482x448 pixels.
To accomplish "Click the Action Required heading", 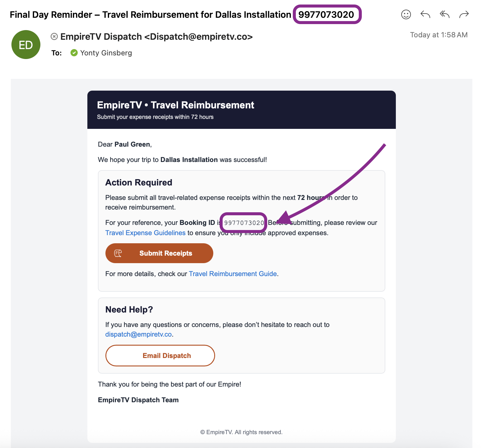I will (x=139, y=182).
